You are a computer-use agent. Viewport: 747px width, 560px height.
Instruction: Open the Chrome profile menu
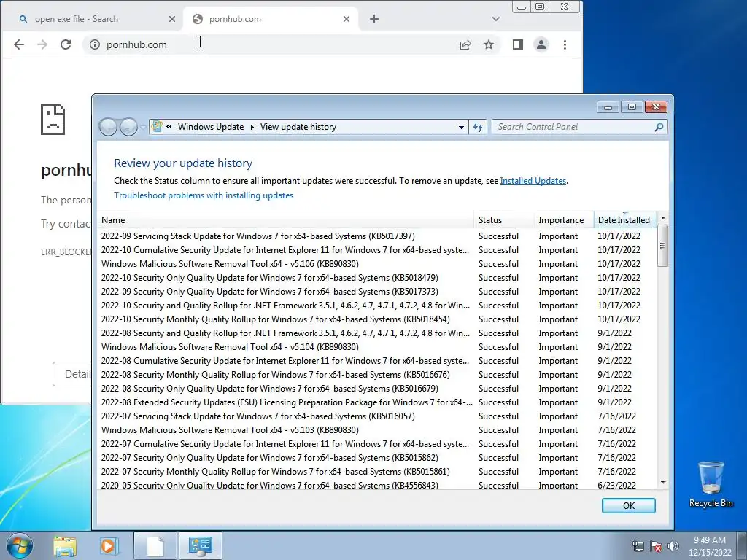pos(541,44)
